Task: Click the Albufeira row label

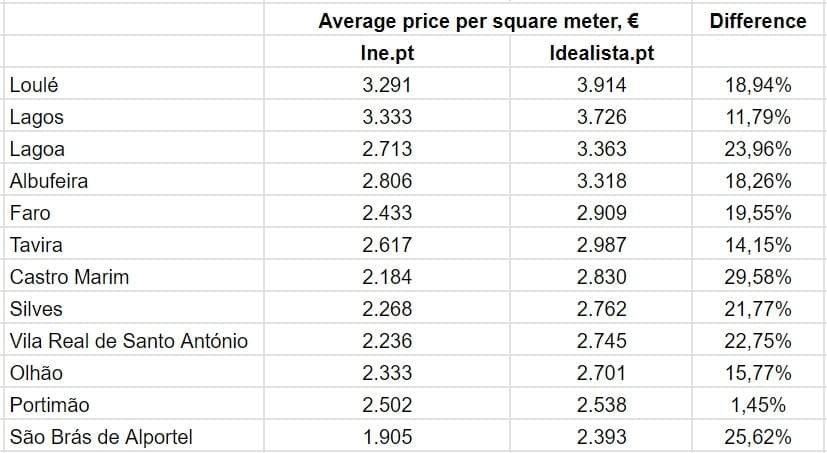Action: (49, 181)
